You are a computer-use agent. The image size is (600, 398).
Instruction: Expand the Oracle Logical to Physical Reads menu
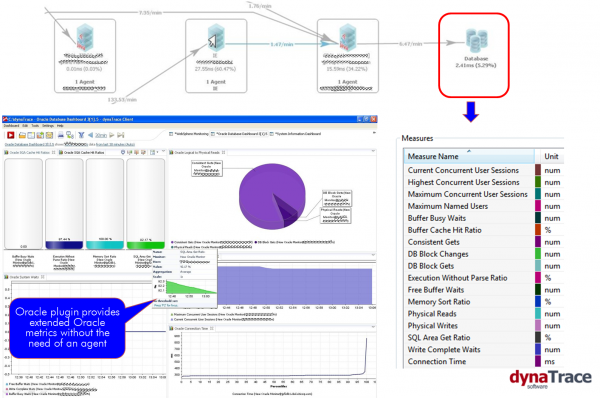click(373, 152)
